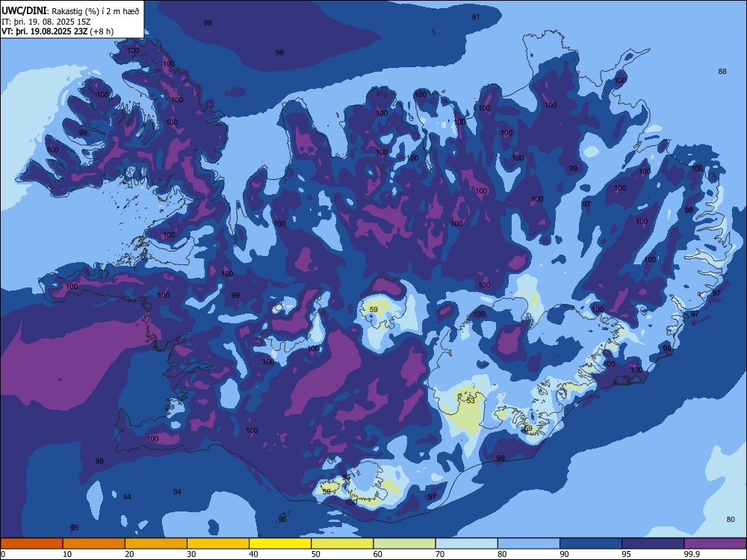Click the '80' map value over southeastern sea
This screenshot has height=560, width=747.
click(x=731, y=520)
